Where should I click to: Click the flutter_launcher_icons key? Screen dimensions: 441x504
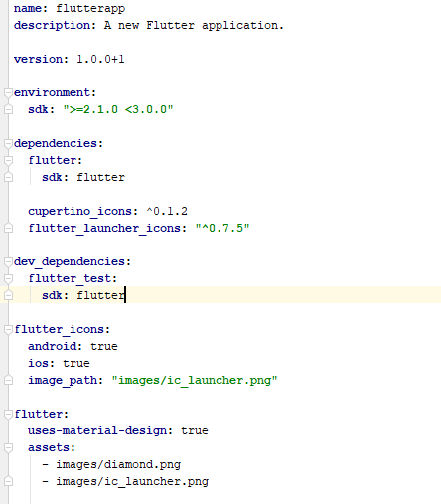coord(104,228)
